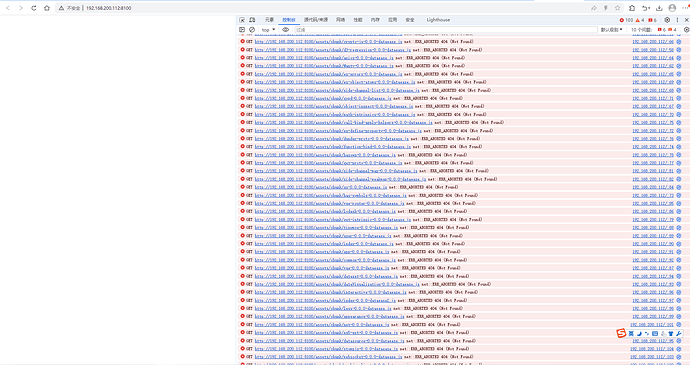Create a live expression with the eye icon

click(286, 29)
